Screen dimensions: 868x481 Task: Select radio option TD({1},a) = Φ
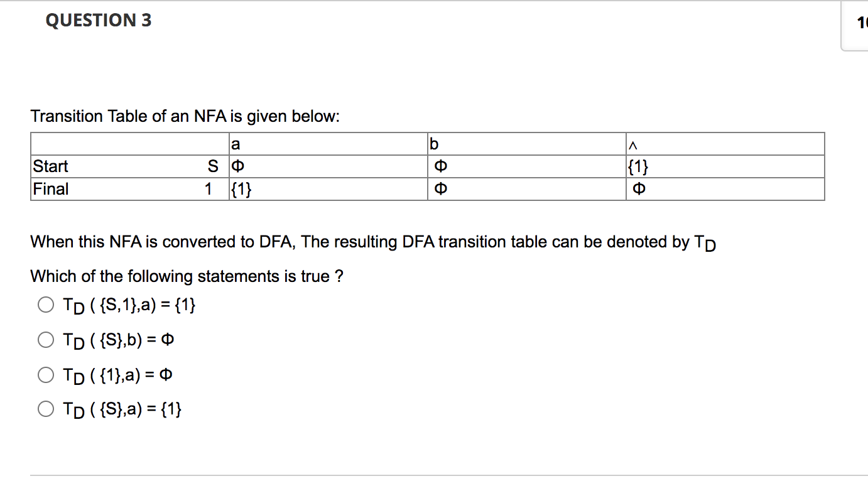[x=46, y=375]
